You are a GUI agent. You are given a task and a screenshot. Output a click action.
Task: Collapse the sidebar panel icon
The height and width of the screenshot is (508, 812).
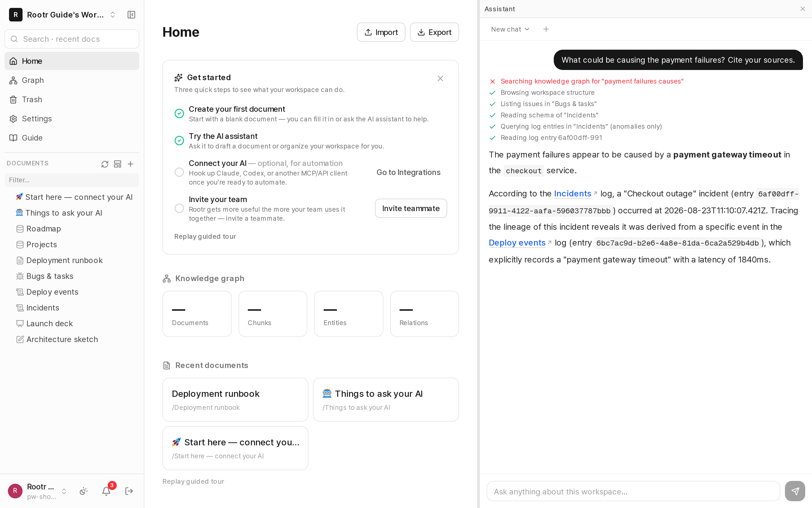(131, 15)
